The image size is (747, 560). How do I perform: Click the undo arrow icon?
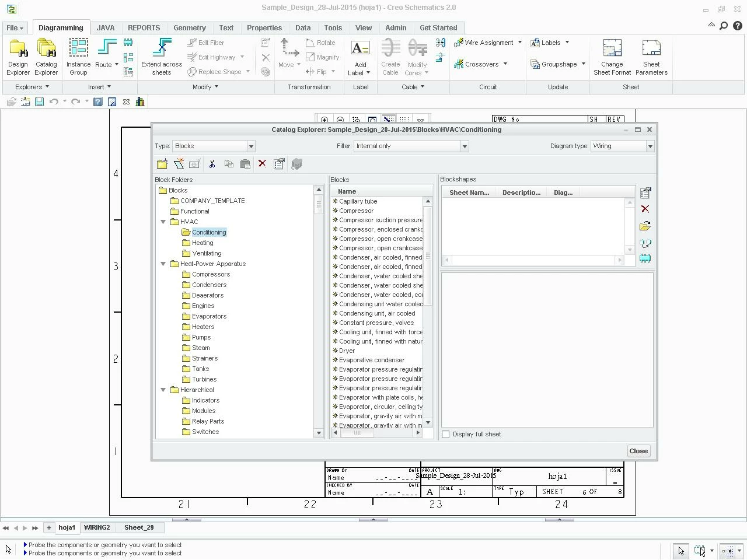click(54, 101)
